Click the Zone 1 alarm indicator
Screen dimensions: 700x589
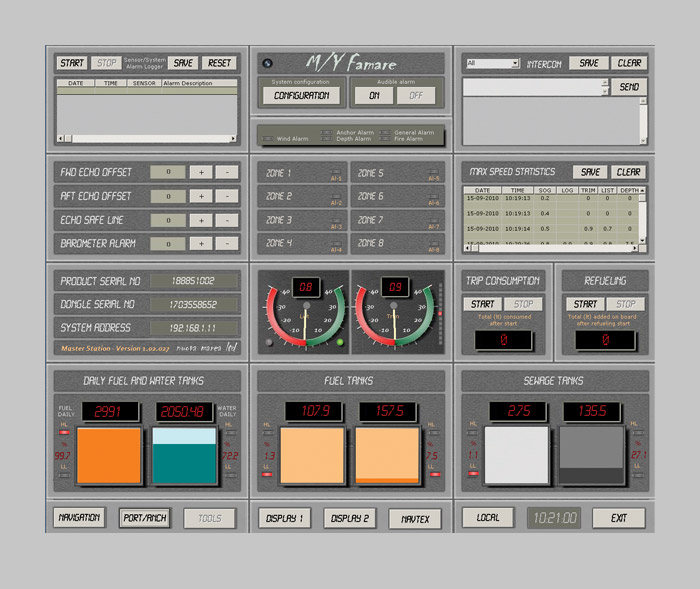(x=335, y=172)
